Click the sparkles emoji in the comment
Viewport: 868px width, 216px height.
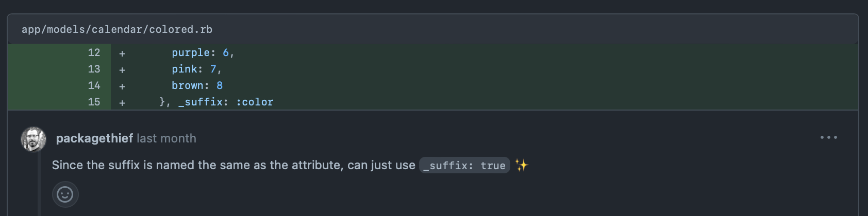(x=522, y=165)
